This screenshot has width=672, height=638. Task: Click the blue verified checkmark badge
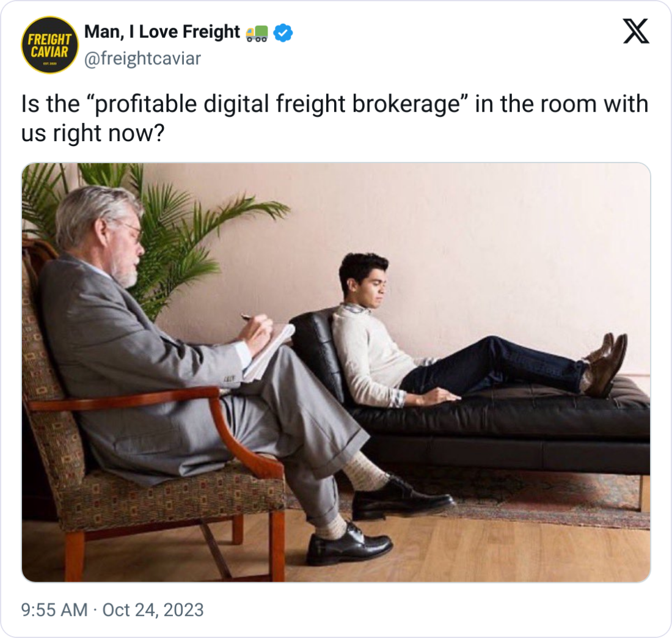(x=283, y=32)
